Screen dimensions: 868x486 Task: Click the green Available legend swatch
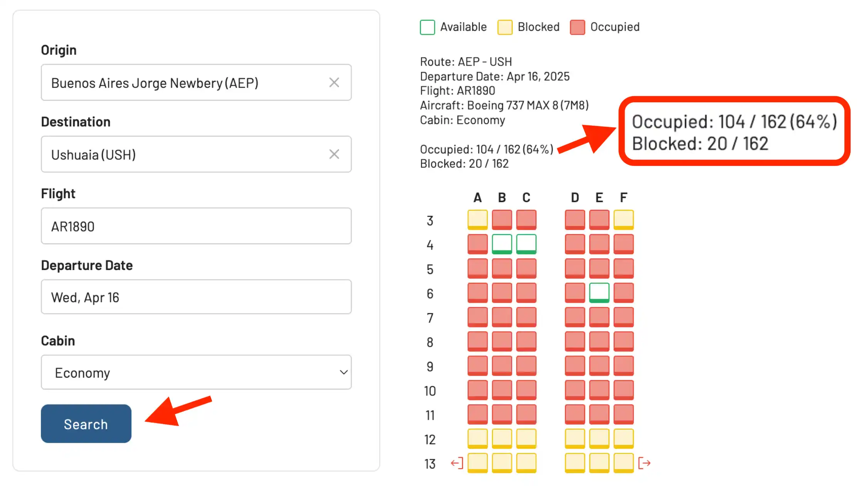click(427, 27)
